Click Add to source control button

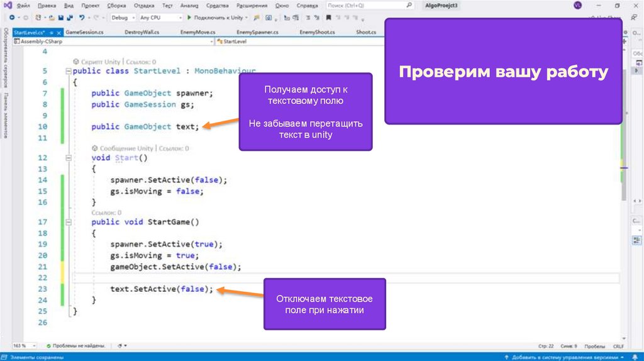[563, 357]
